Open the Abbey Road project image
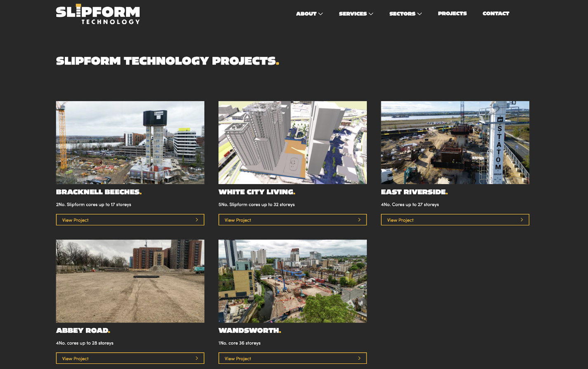Image resolution: width=588 pixels, height=369 pixels. (130, 281)
